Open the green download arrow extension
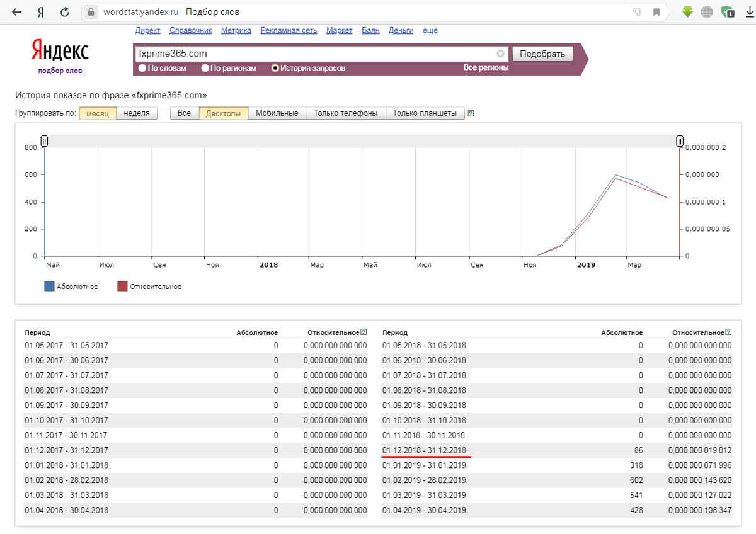756x534 pixels. [688, 11]
